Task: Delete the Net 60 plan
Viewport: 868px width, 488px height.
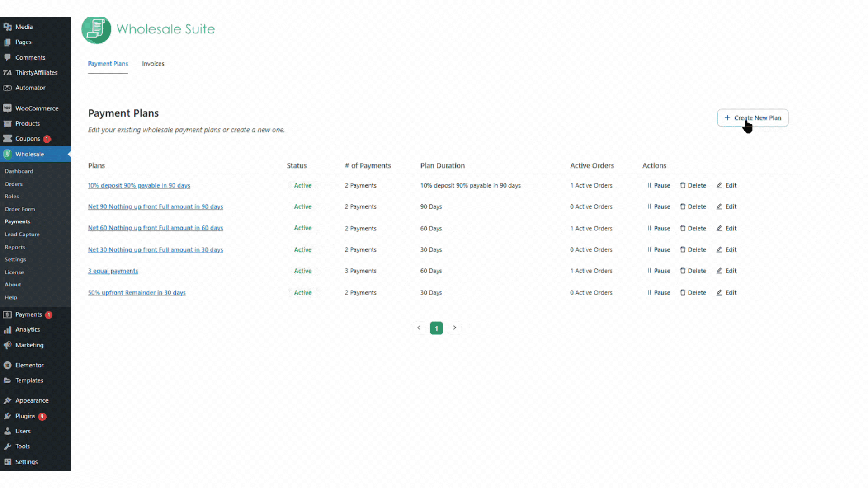Action: tap(693, 228)
